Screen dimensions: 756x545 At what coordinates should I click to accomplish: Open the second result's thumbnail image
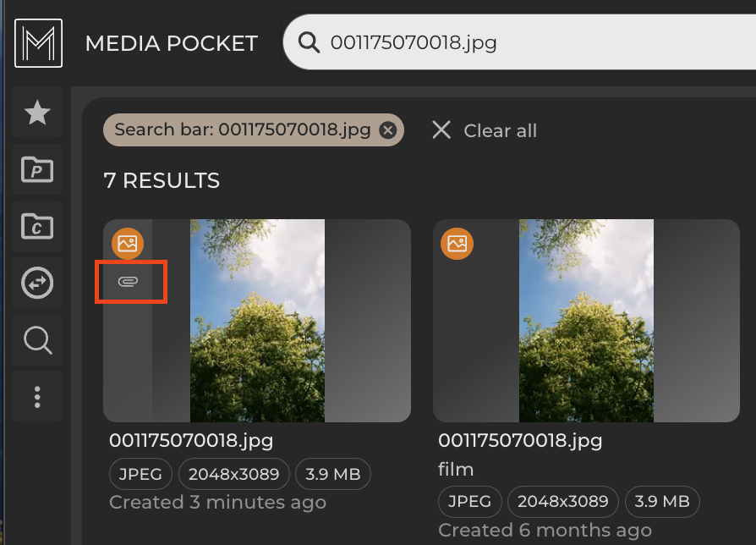[x=585, y=321]
